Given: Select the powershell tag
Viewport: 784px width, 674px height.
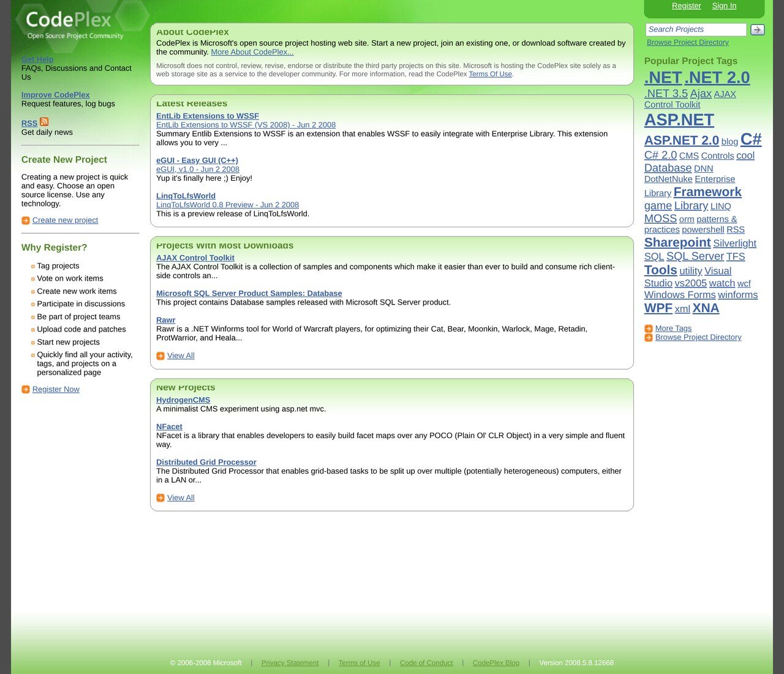Looking at the screenshot, I should pos(703,230).
